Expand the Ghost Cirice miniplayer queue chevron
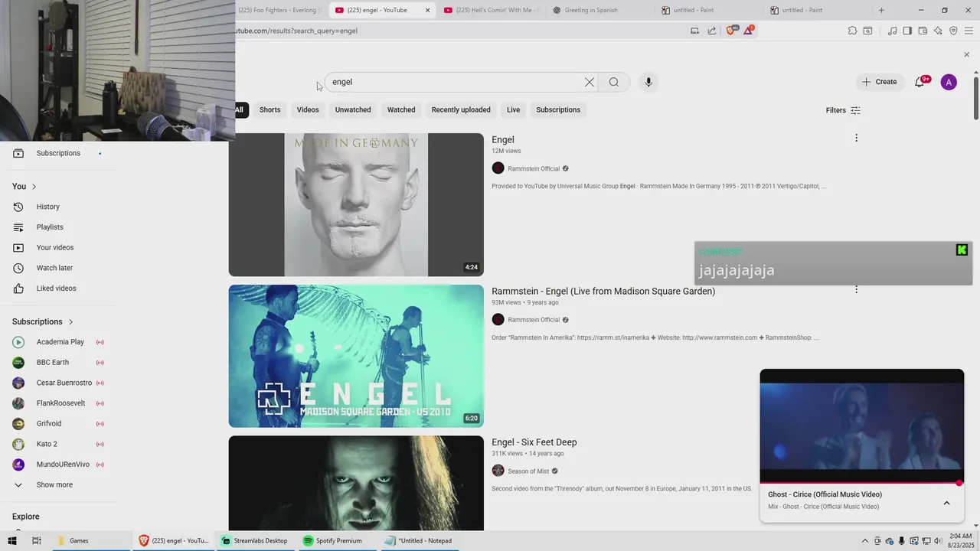The image size is (980, 551). coord(946,503)
